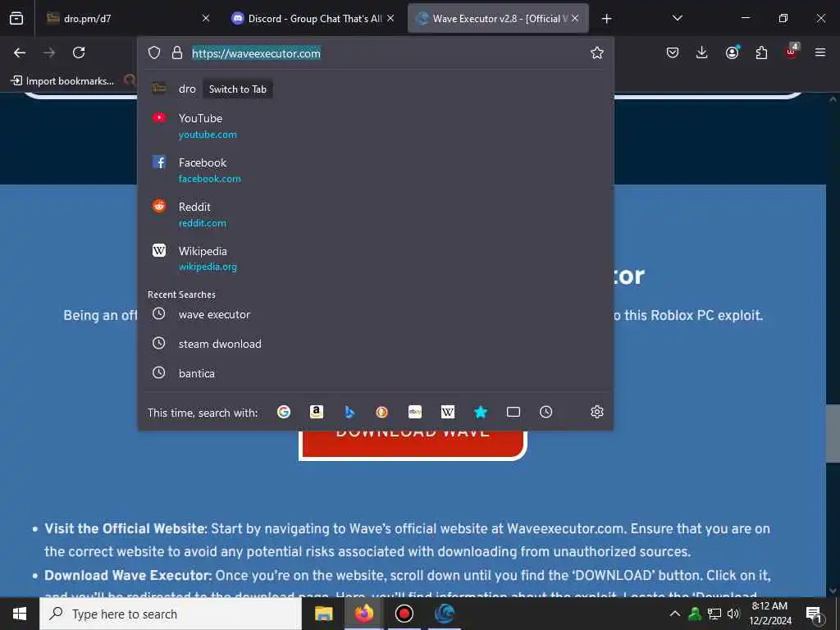Close the dro.pm/d7 tab
The image size is (840, 630).
tap(206, 18)
